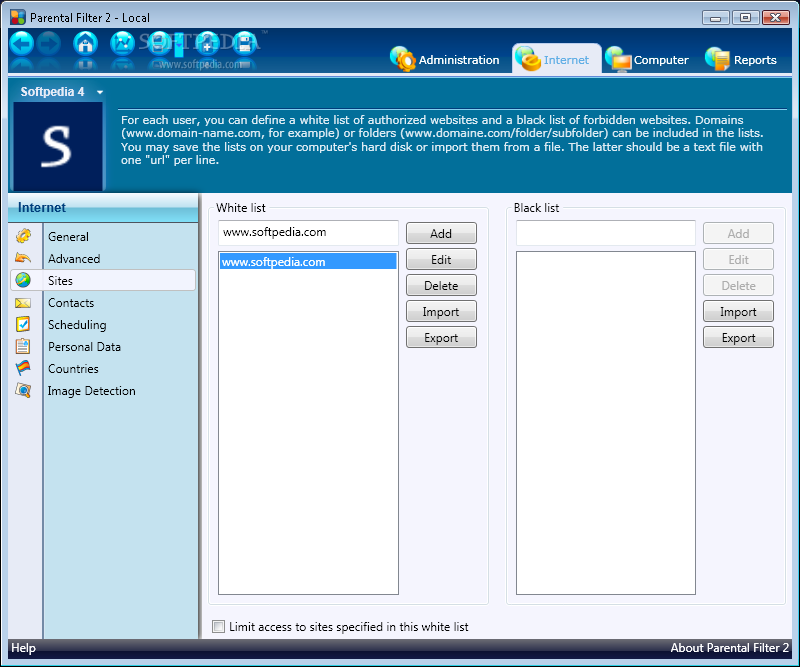This screenshot has width=800, height=667.
Task: Select General in the Internet sidebar
Action: coord(68,237)
